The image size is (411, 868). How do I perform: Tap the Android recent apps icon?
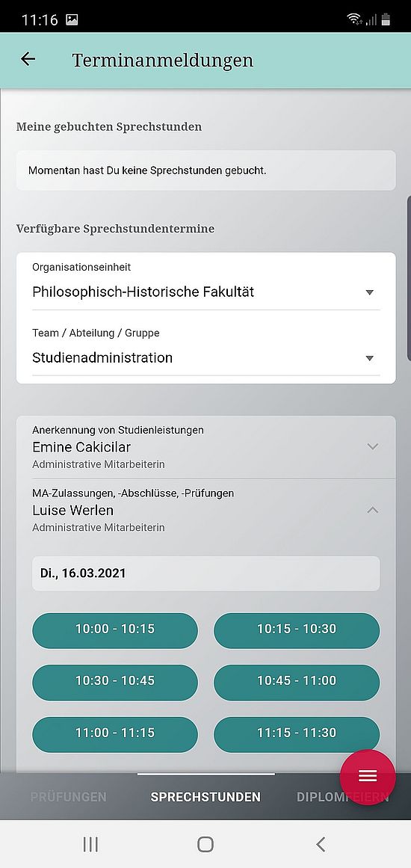(x=90, y=844)
